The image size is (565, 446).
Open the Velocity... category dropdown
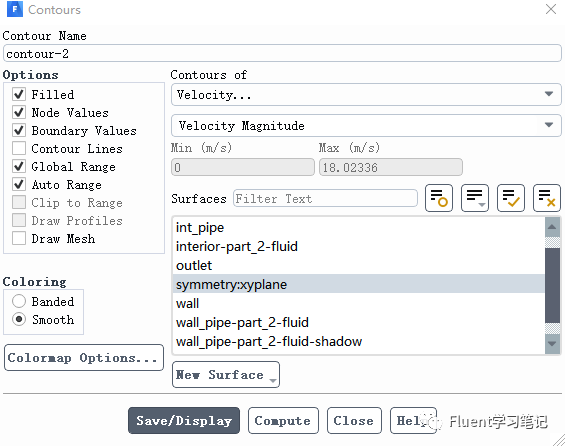[x=366, y=95]
